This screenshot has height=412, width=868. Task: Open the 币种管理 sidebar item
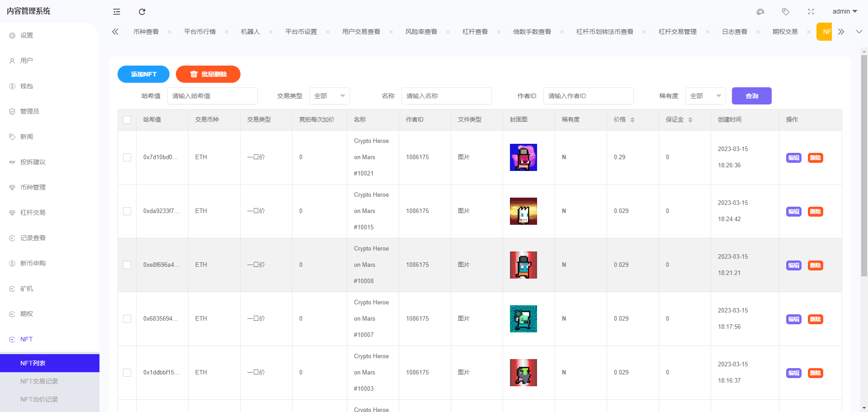click(x=32, y=187)
